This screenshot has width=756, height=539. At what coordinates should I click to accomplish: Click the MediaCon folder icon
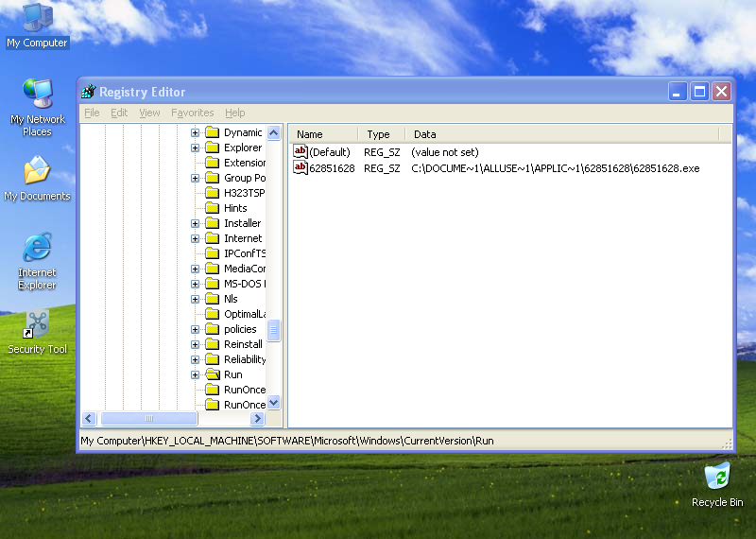coord(212,269)
